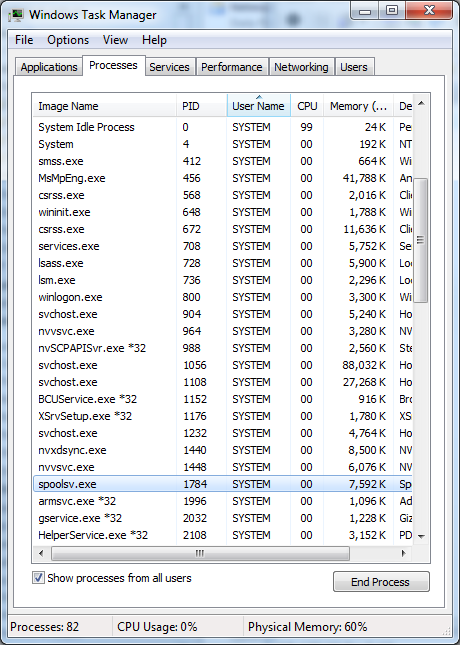Select svchost.exe with PID 904

(x=223, y=314)
